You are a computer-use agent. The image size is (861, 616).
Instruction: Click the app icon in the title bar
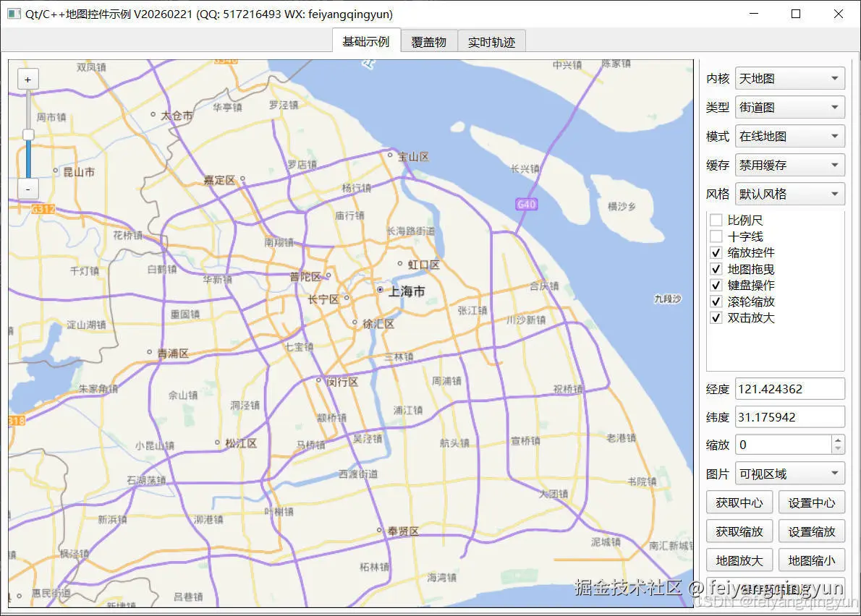point(14,14)
